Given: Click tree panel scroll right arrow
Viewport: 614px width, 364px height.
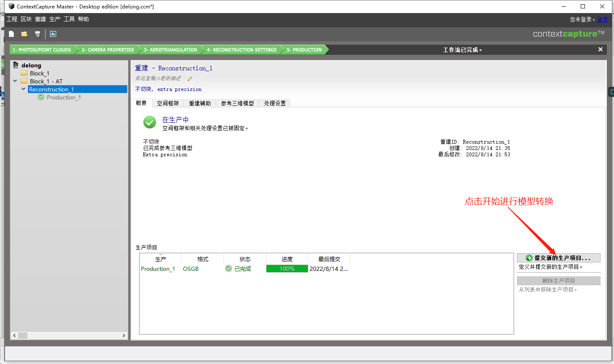Looking at the screenshot, I should (x=124, y=336).
